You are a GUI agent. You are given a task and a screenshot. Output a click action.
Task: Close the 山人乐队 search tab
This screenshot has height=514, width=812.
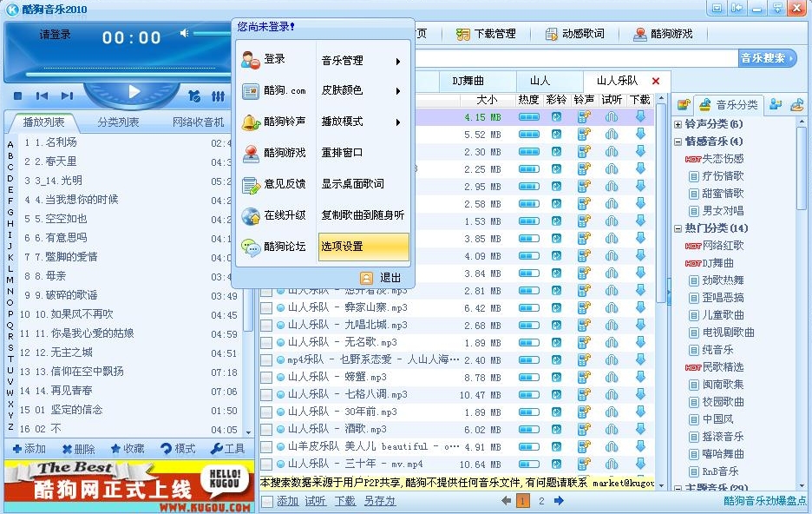point(656,81)
